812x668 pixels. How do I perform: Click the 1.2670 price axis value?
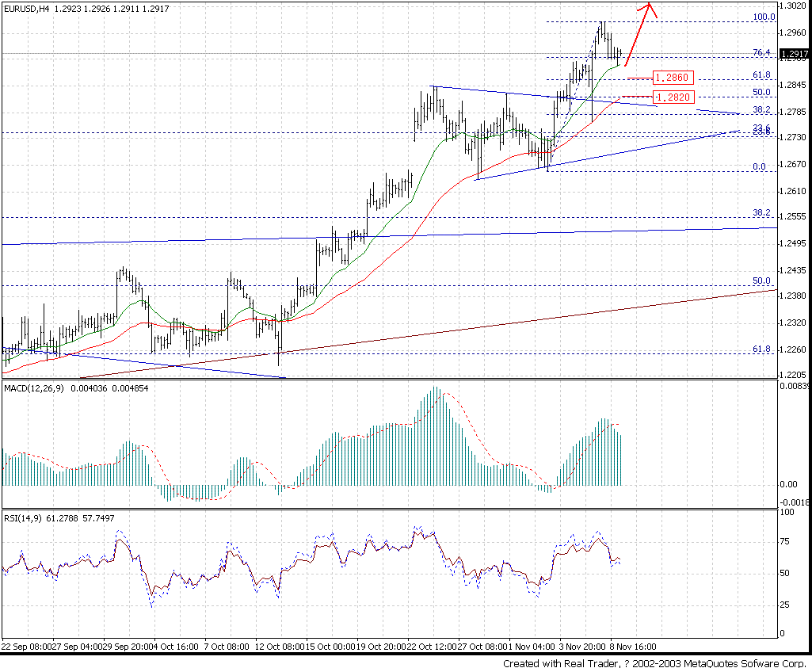coord(794,164)
